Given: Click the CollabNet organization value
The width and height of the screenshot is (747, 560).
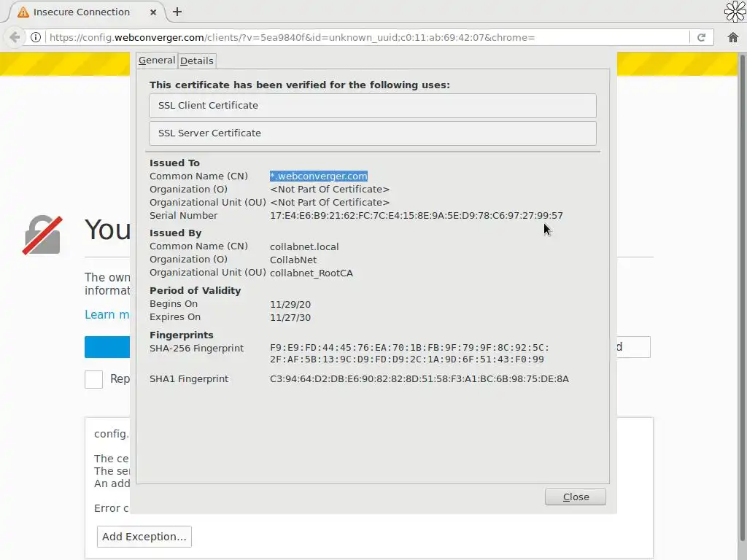Looking at the screenshot, I should tap(293, 260).
